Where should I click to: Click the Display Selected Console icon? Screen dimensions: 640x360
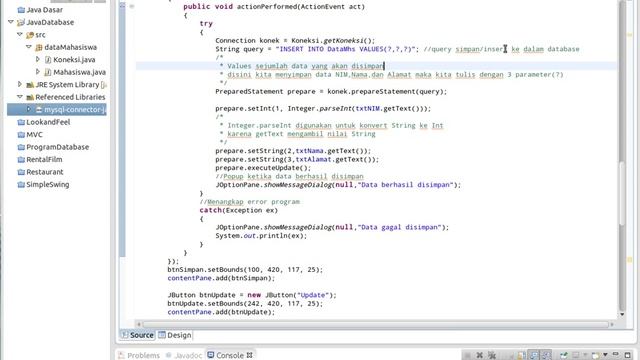click(576, 355)
